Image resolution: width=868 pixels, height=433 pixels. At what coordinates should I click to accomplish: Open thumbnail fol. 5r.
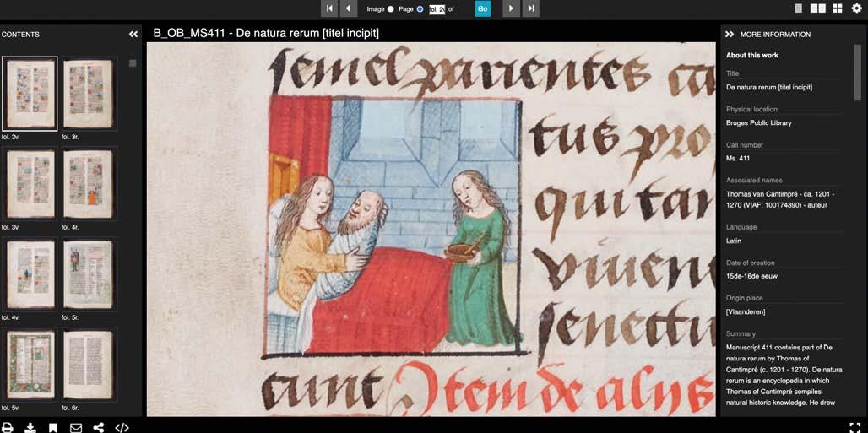pos(89,274)
